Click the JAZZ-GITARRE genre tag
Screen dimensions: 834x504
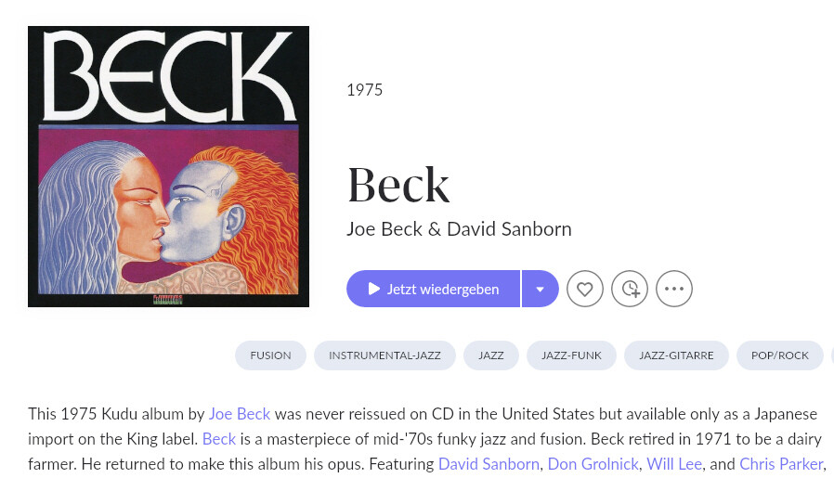676,355
